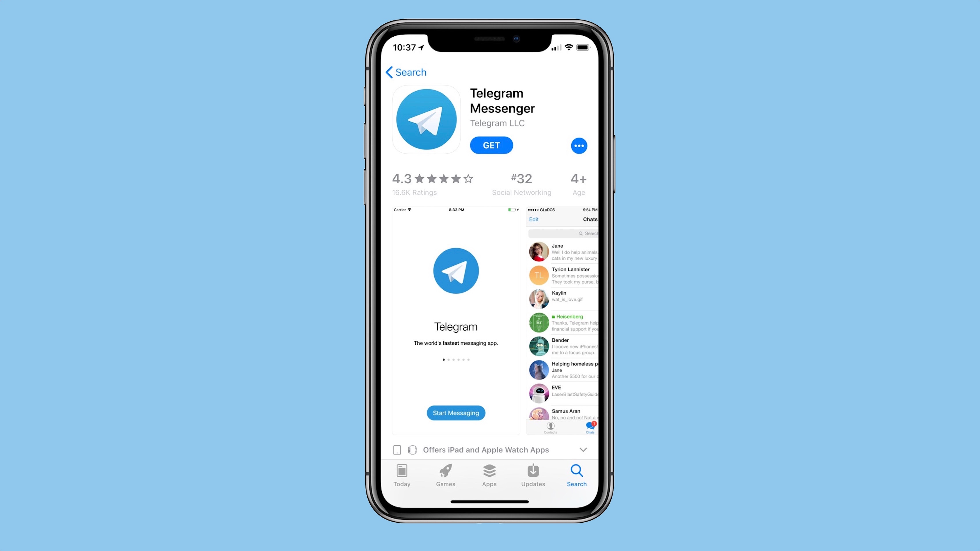Toggle the iPad app offer checkbox
Image resolution: width=980 pixels, height=551 pixels.
tap(397, 449)
